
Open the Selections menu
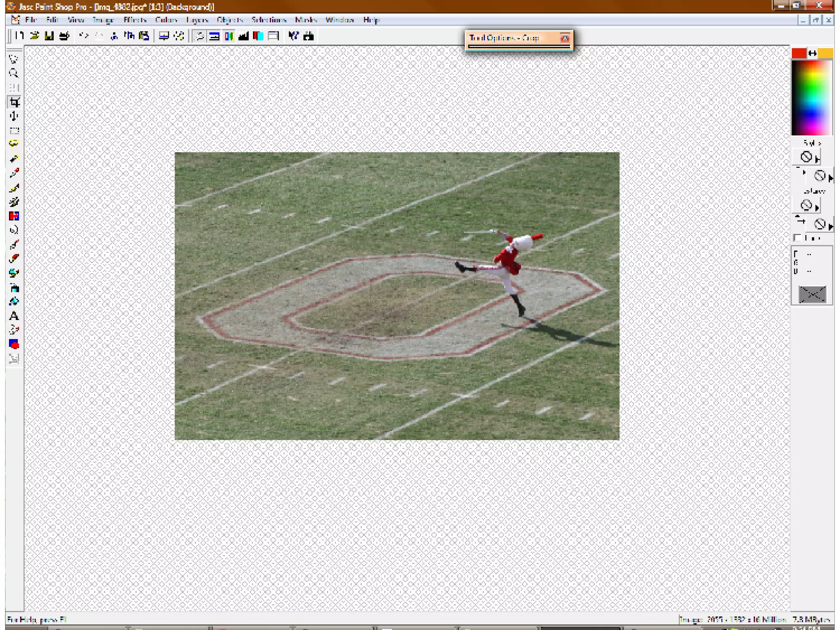point(269,20)
